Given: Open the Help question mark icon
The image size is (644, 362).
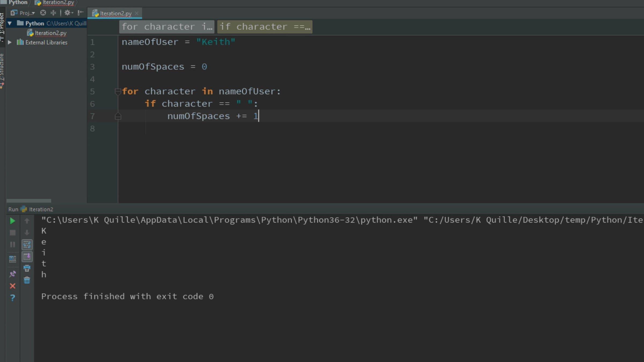Looking at the screenshot, I should [x=12, y=298].
